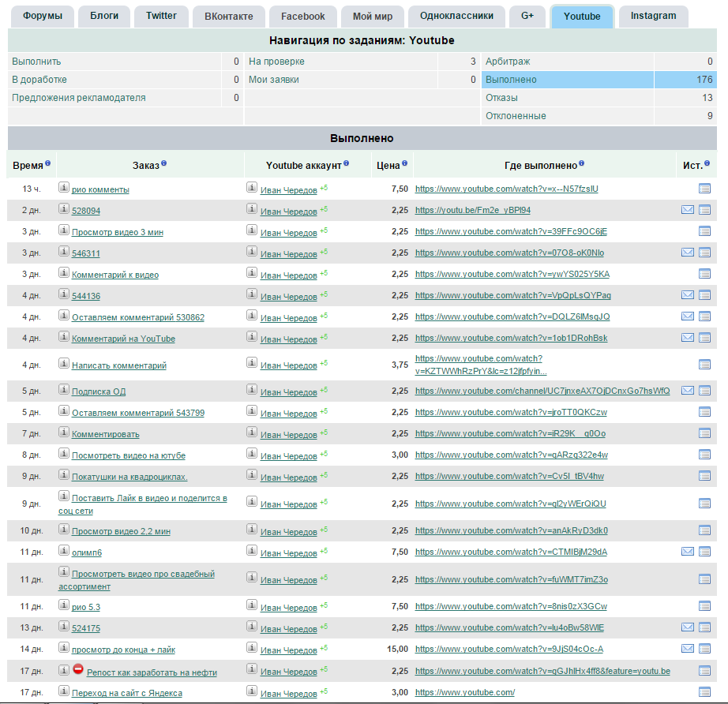This screenshot has height=704, width=728.
Task: Open YouTube link with feature=youtu.be
Action: tap(542, 671)
